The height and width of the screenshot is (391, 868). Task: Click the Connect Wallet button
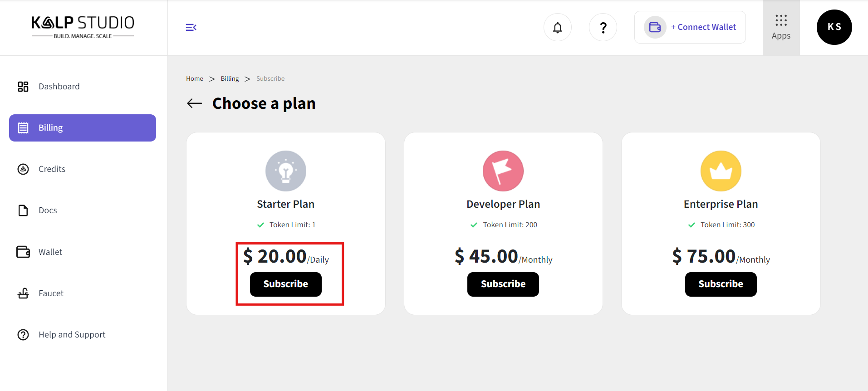pos(690,27)
